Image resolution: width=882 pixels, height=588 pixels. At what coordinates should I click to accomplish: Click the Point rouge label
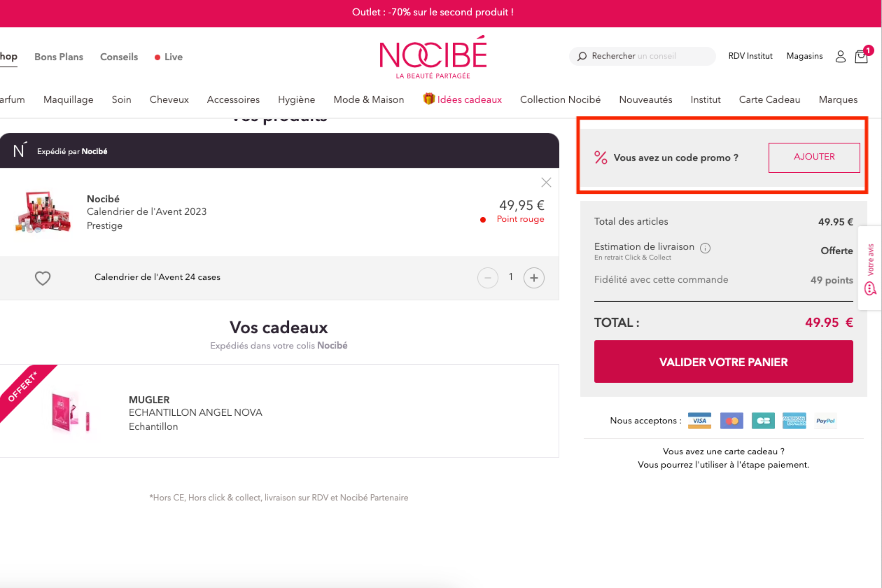(520, 219)
